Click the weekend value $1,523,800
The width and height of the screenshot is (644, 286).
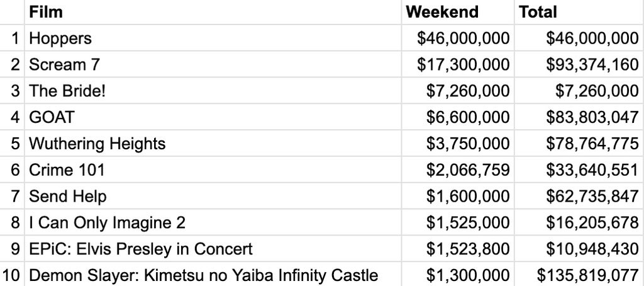[458, 249]
